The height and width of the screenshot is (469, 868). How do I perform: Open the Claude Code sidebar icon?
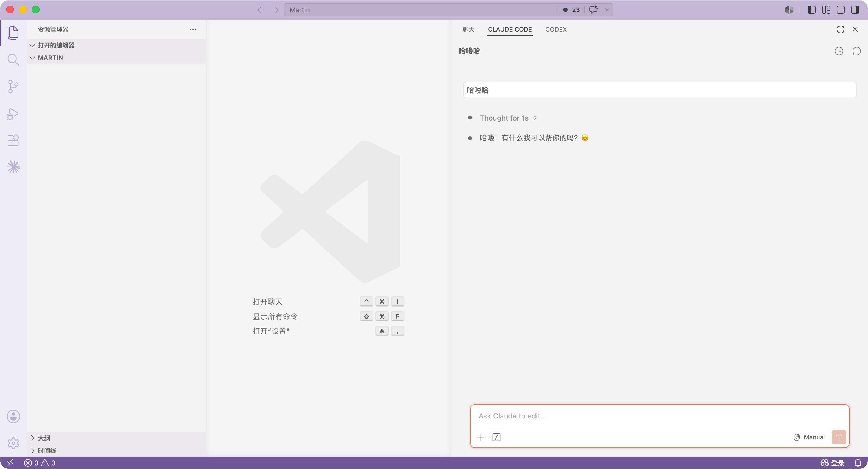click(x=13, y=167)
